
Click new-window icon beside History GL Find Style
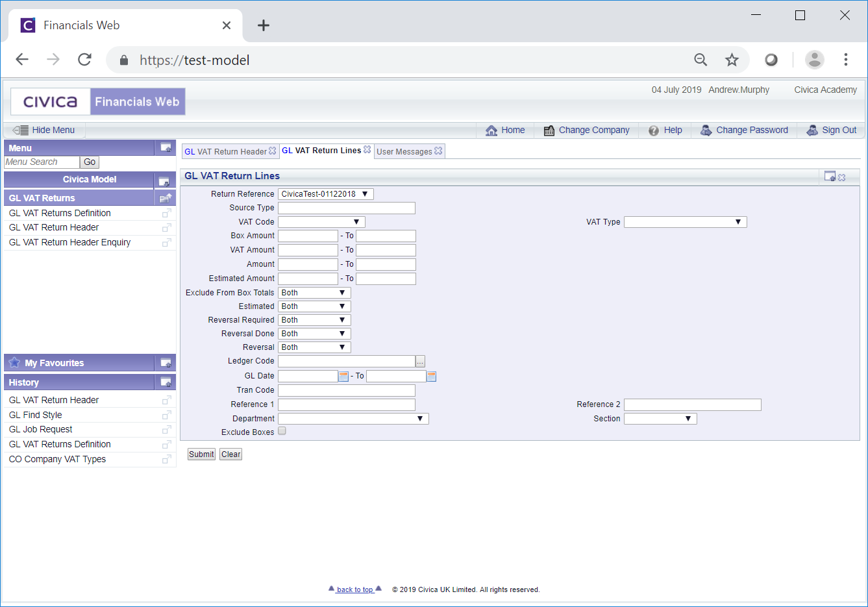pyautogui.click(x=167, y=415)
